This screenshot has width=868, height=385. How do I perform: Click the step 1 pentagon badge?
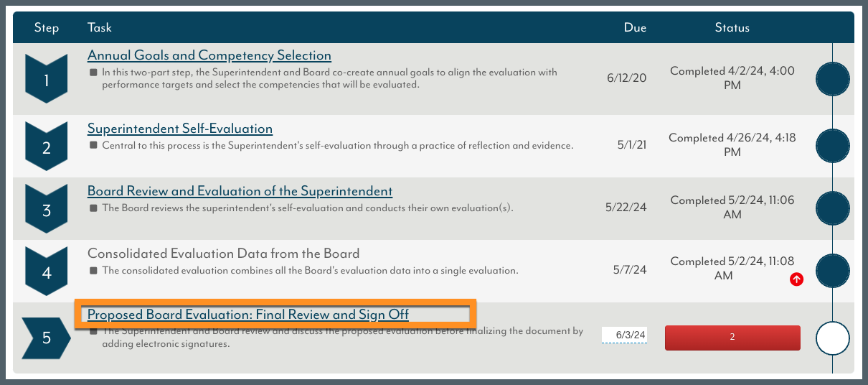[x=47, y=79]
